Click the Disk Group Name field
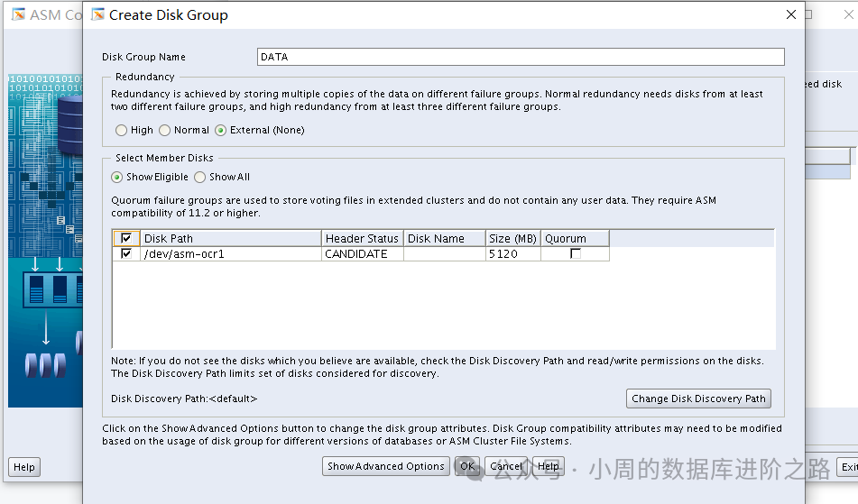The width and height of the screenshot is (858, 504). click(520, 57)
